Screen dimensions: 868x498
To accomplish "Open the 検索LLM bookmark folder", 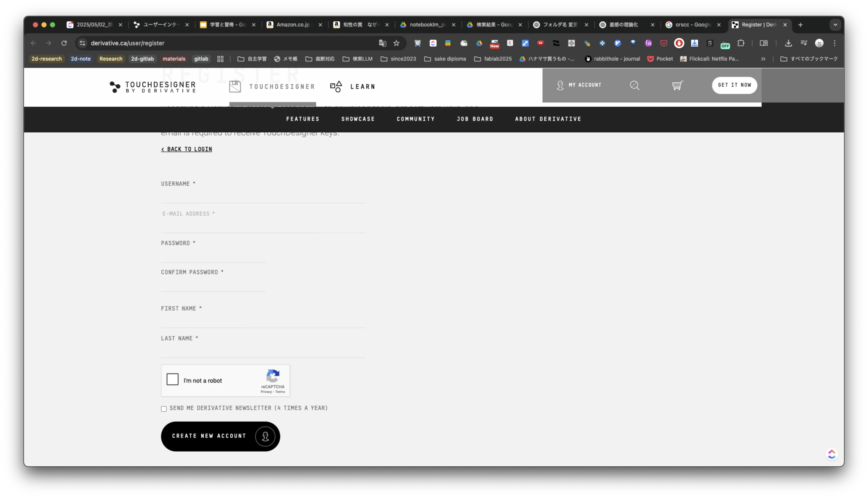I will click(x=357, y=59).
